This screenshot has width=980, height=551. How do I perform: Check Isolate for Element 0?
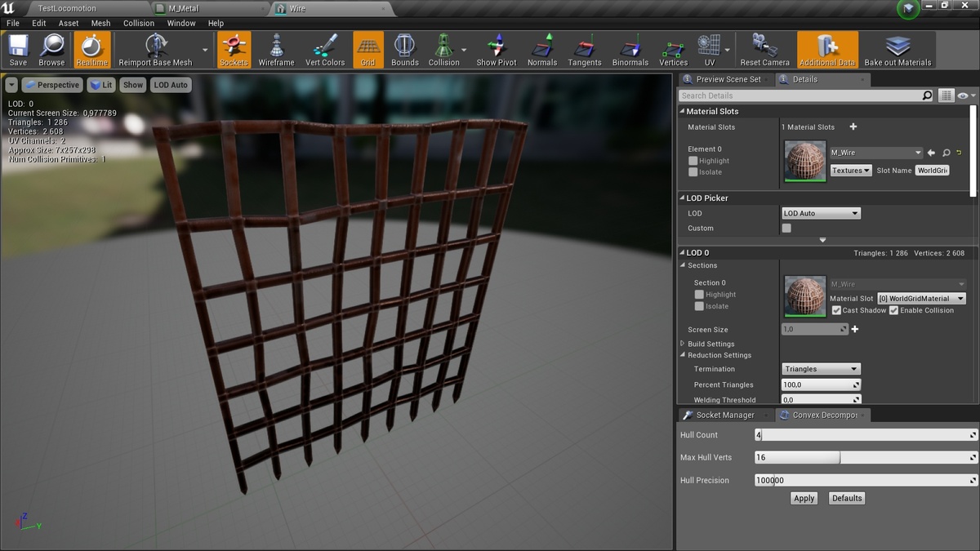point(693,172)
